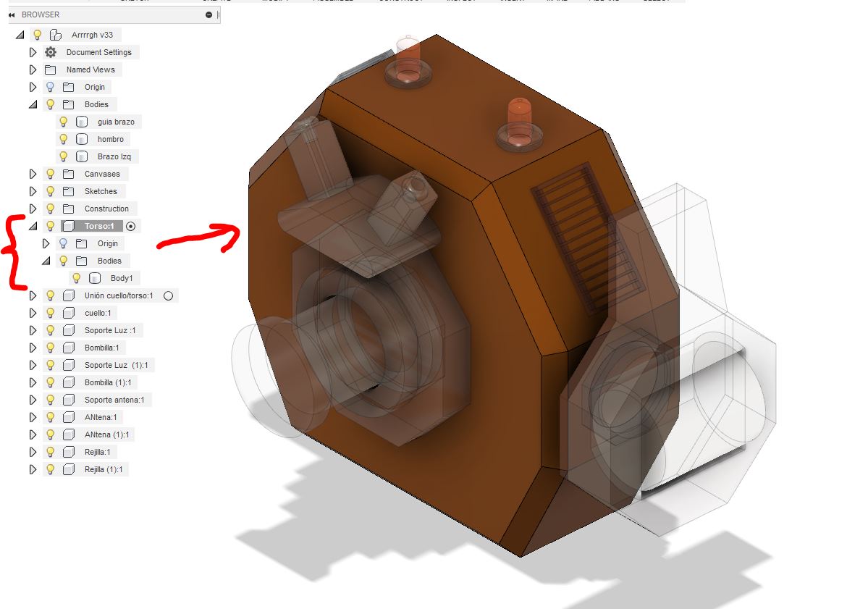
Task: Hide the Bombilla:1 component via lightbulb
Action: [50, 348]
